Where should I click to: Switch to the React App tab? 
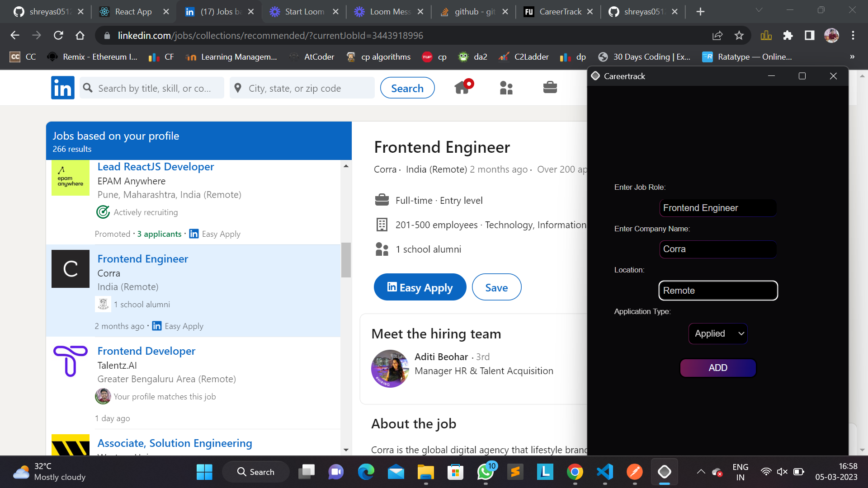pos(133,12)
